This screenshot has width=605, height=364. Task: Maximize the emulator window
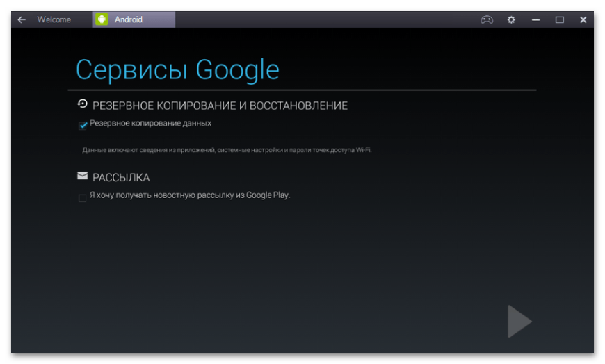coord(560,19)
